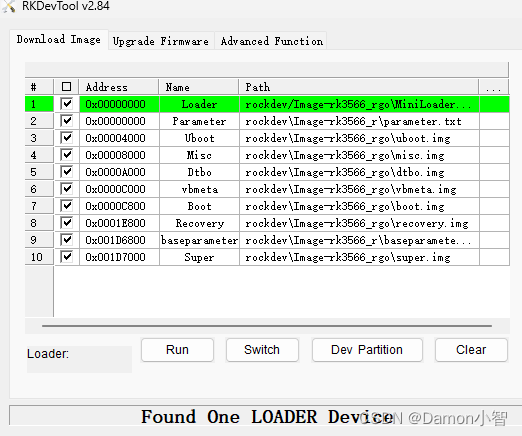Click the # column header
The width and height of the screenshot is (522, 436).
click(x=39, y=87)
